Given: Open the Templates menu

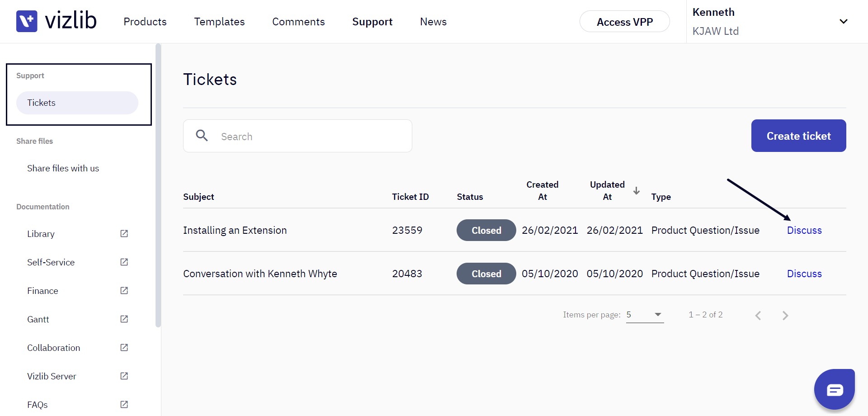Looking at the screenshot, I should (219, 22).
